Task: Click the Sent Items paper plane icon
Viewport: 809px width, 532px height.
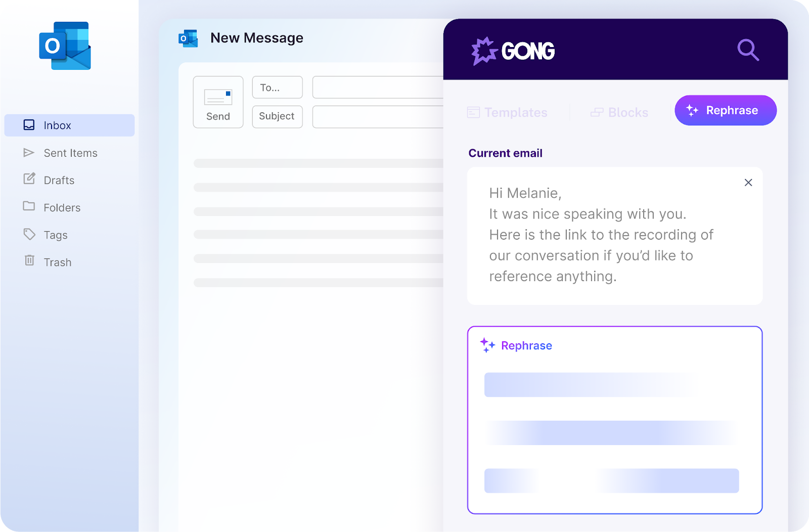Action: 29,152
